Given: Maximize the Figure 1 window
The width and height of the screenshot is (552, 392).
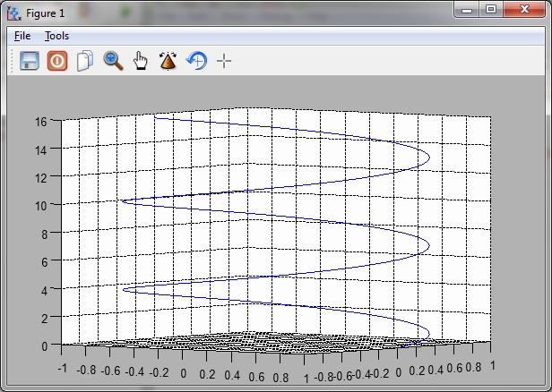Looking at the screenshot, I should point(490,9).
